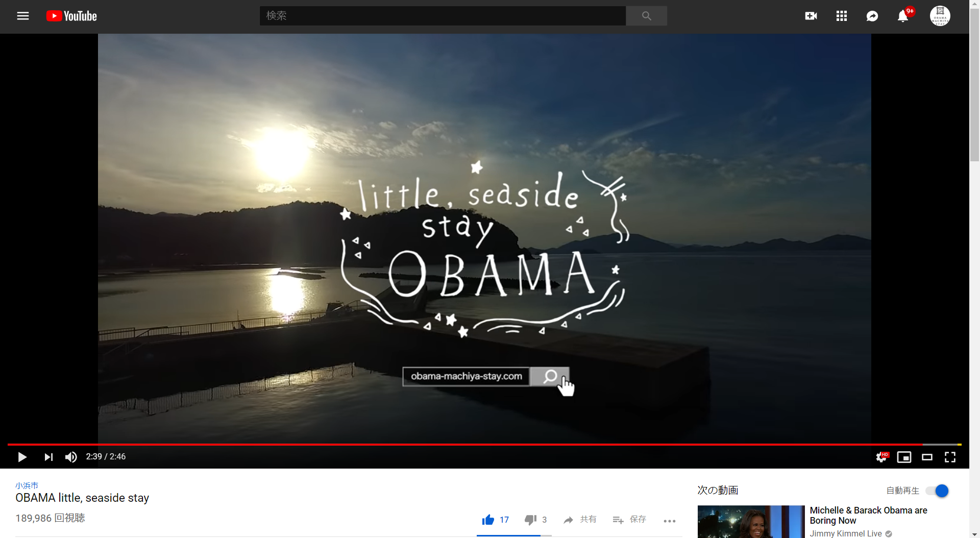The width and height of the screenshot is (980, 538).
Task: Open the create video camera icon
Action: click(x=811, y=16)
